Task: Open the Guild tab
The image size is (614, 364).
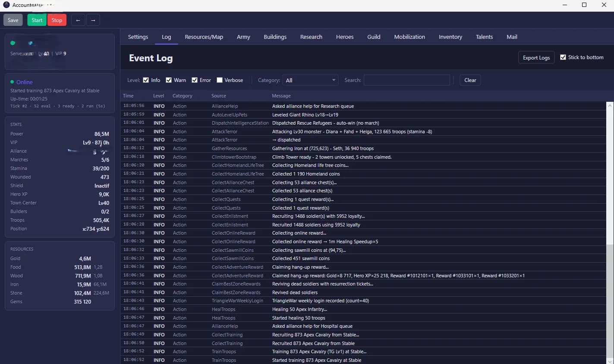Action: pos(374,37)
